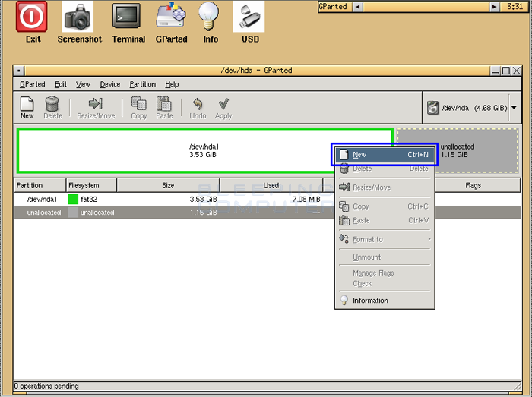Screen dimensions: 532x397
Task: Click the Delete trash toolbar icon
Action: (52, 108)
